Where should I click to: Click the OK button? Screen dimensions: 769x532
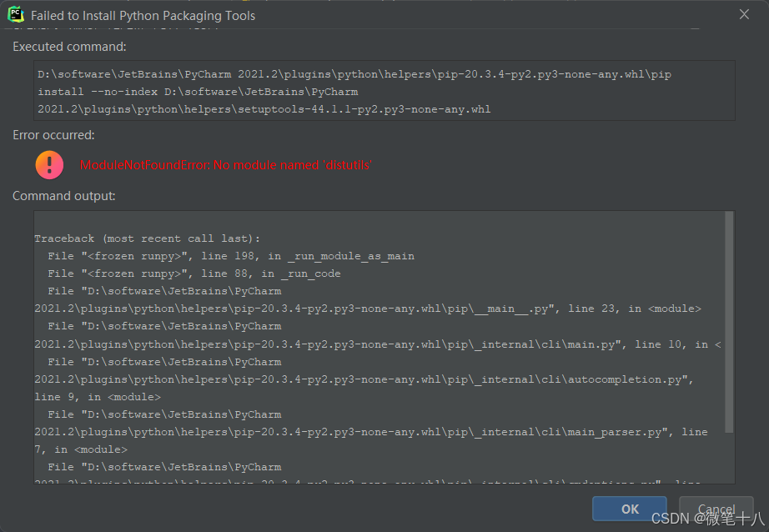click(629, 509)
